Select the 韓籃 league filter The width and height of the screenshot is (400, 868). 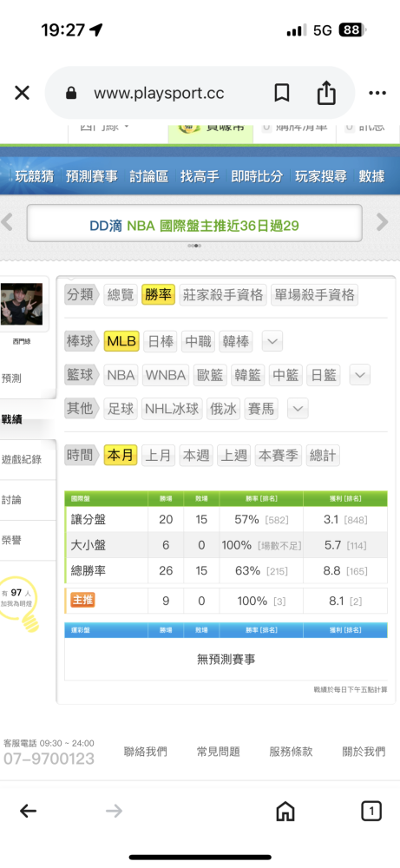(248, 375)
